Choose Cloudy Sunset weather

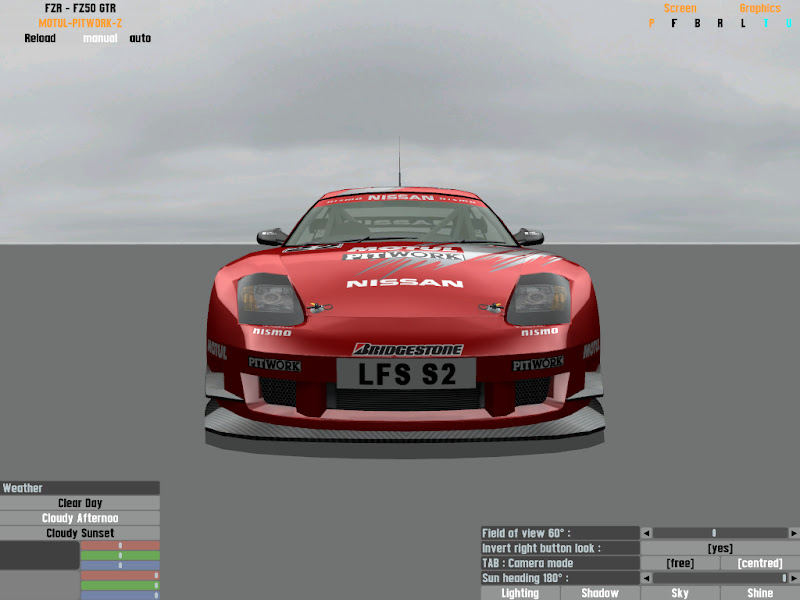[x=80, y=533]
